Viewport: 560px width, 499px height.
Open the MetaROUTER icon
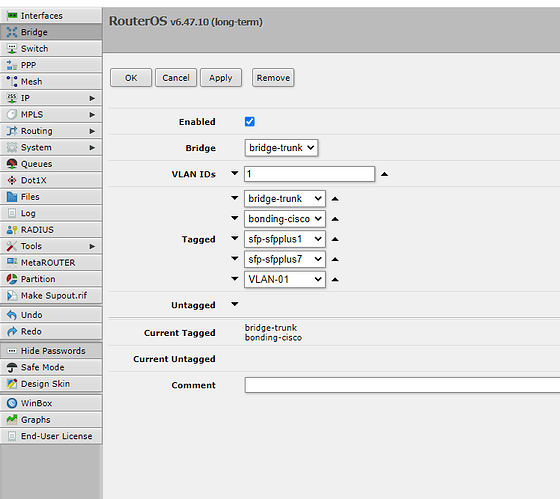pos(12,263)
